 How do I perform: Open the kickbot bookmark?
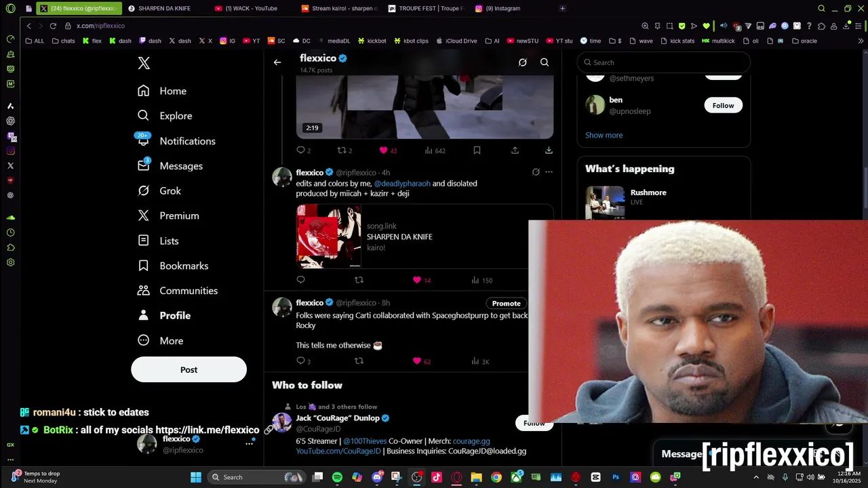point(372,41)
